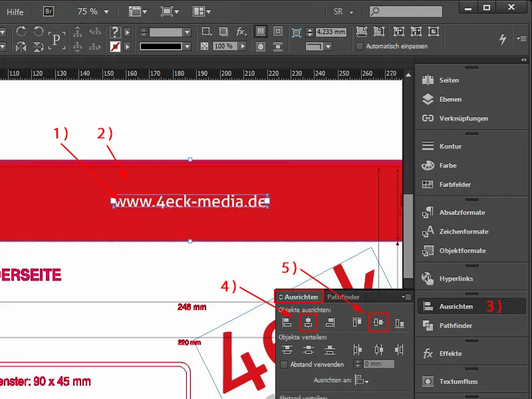Open the Ausrichten panel flyout menu
This screenshot has width=532, height=399.
pyautogui.click(x=406, y=297)
